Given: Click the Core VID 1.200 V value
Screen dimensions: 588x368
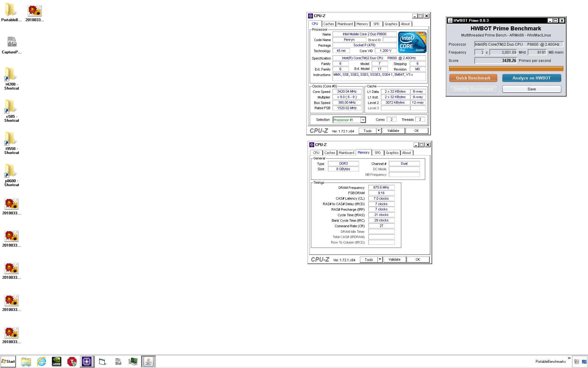Looking at the screenshot, I should pos(386,51).
